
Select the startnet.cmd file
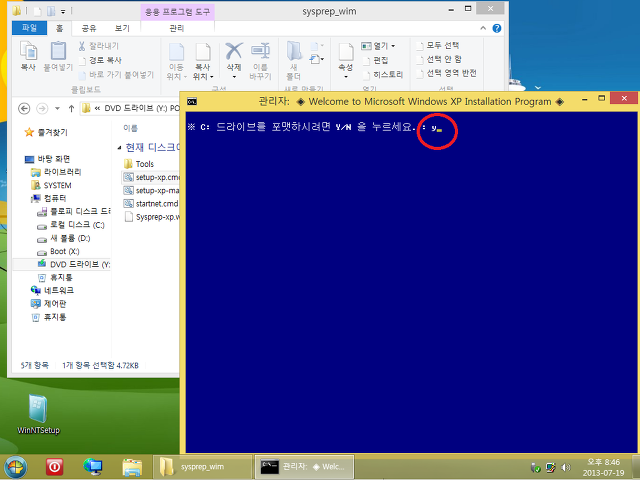click(151, 204)
